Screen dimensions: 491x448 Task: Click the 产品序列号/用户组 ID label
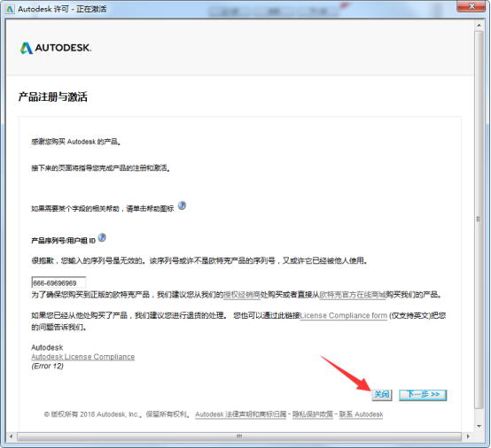point(63,241)
